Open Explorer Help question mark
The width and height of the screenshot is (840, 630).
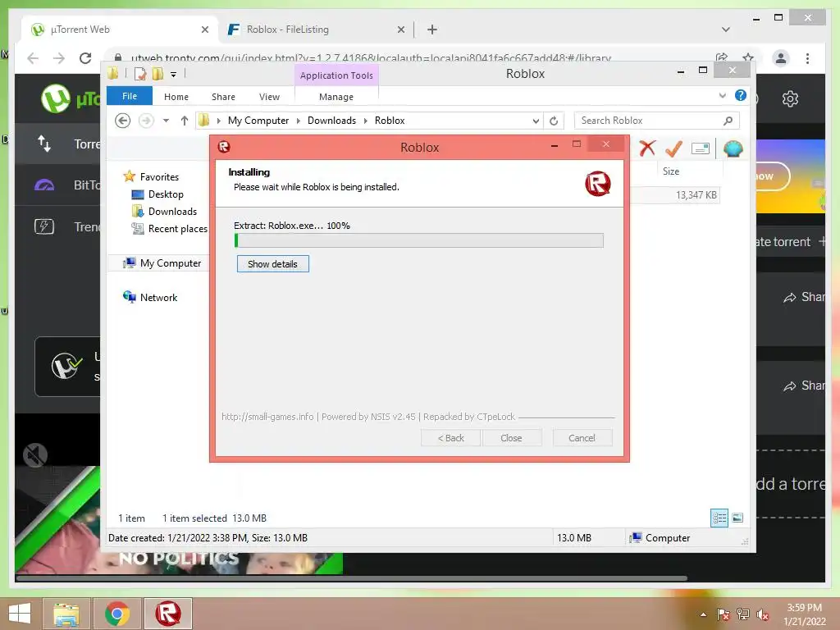click(741, 95)
